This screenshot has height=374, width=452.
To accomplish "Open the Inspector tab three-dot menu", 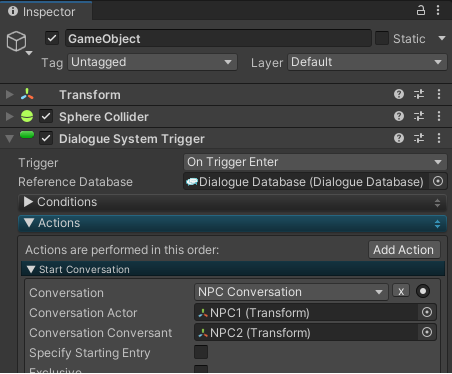I will (x=438, y=10).
